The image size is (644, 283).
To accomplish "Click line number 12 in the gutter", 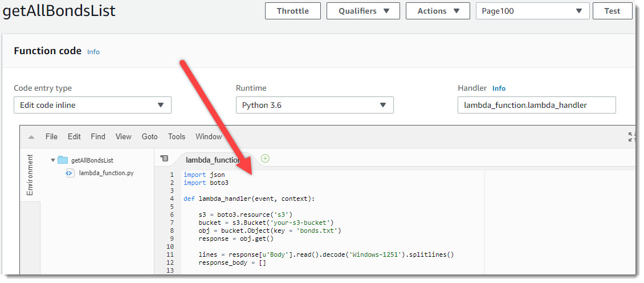I will 171,262.
